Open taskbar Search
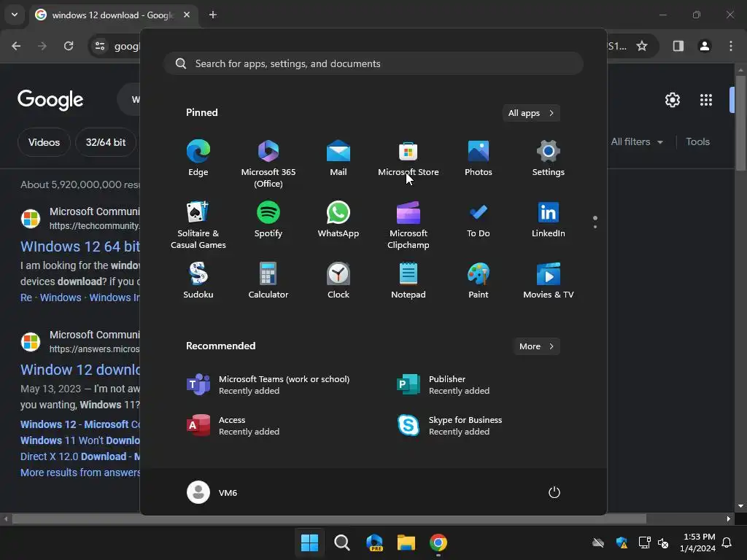This screenshot has height=560, width=747. click(342, 542)
